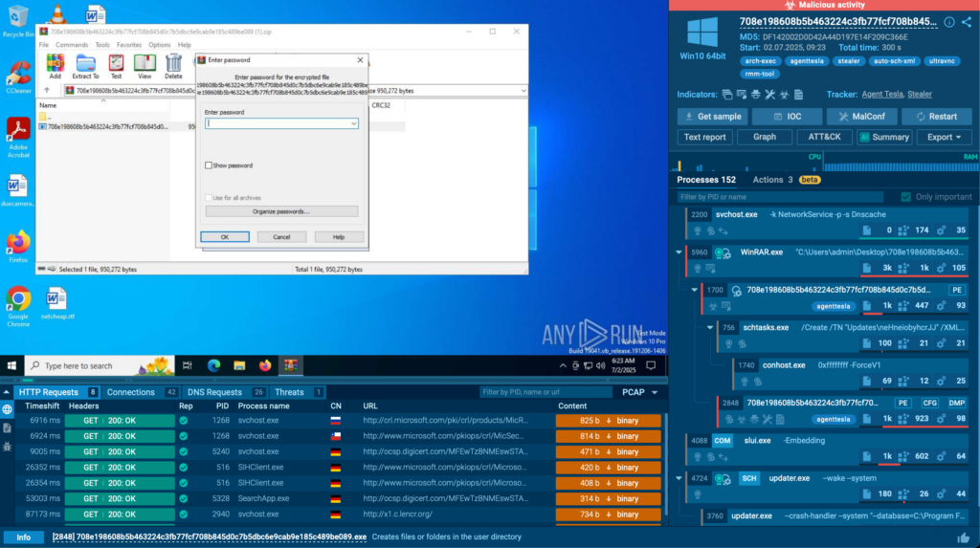
Task: Click the Test archive icon in WinRAR
Action: click(116, 66)
